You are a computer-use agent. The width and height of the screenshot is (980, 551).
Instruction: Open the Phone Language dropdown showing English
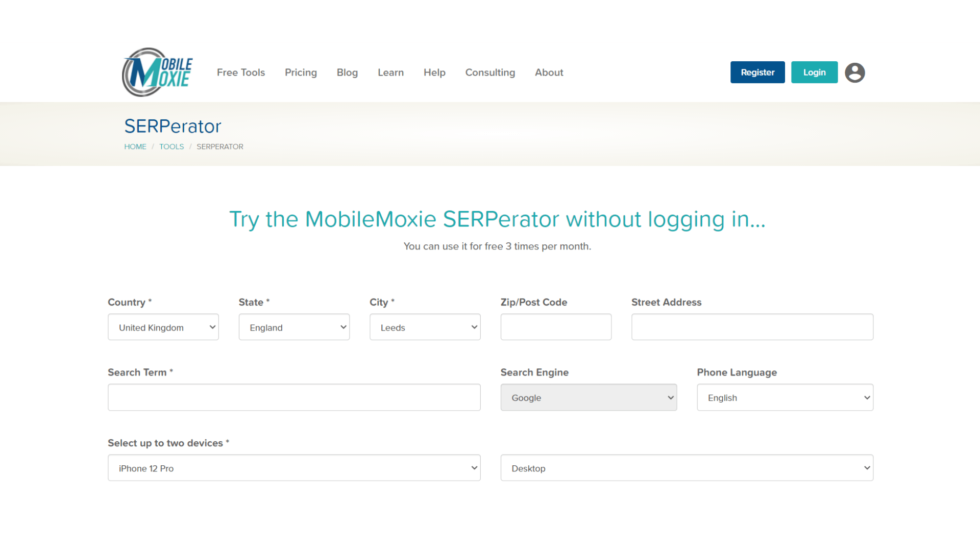click(785, 397)
